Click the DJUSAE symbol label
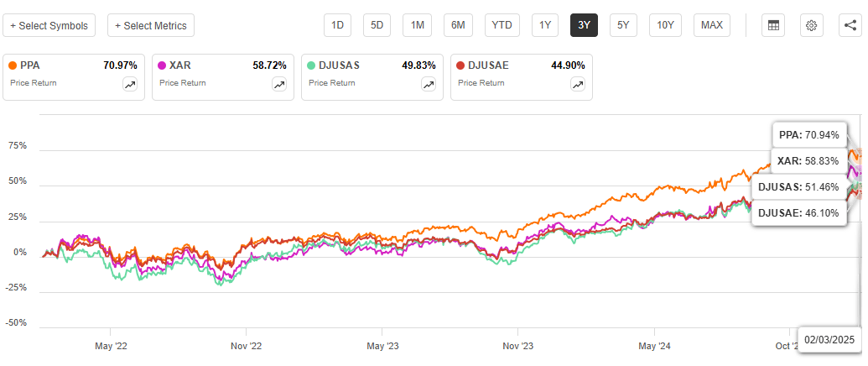 [489, 65]
